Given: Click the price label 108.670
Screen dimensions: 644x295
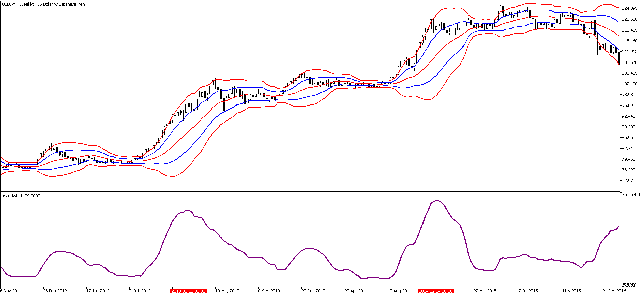Looking at the screenshot, I should tap(630, 62).
